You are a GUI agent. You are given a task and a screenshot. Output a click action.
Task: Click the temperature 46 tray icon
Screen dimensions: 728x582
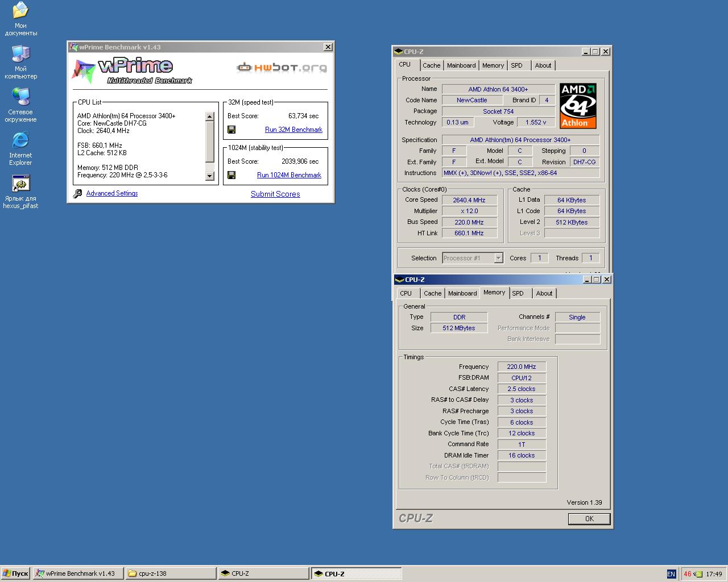coord(688,574)
